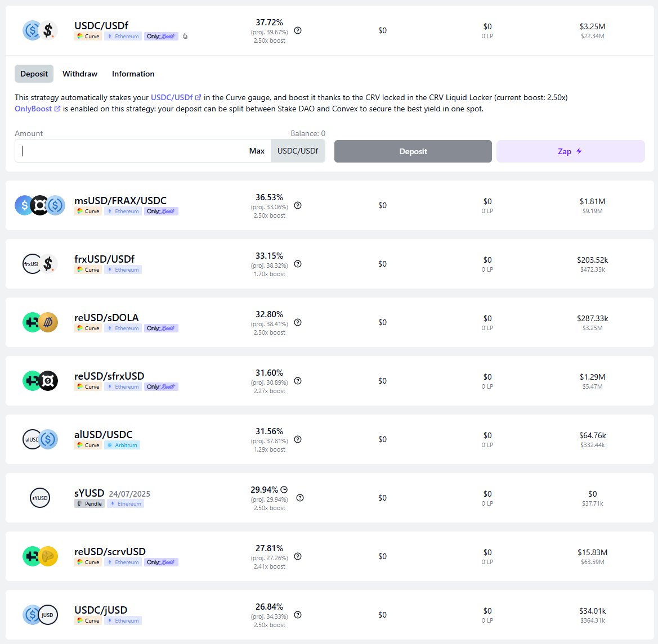Click the clock icon beside sYUSD 29.94%
The height and width of the screenshot is (644, 658).
coord(284,489)
